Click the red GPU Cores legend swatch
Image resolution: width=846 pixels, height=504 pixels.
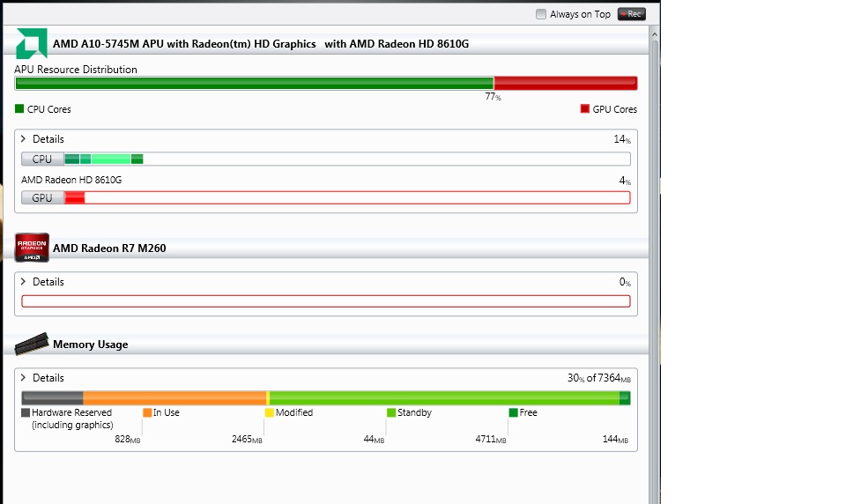[585, 108]
